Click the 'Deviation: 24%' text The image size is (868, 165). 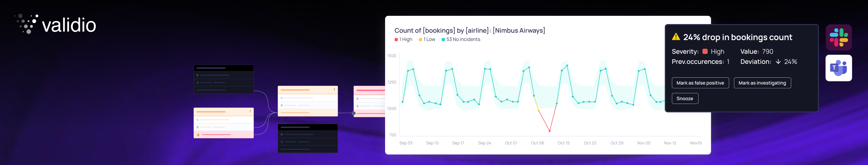(x=769, y=62)
